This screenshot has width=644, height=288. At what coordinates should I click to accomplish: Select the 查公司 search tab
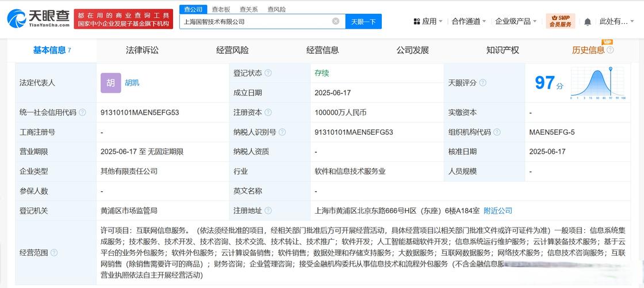click(193, 9)
